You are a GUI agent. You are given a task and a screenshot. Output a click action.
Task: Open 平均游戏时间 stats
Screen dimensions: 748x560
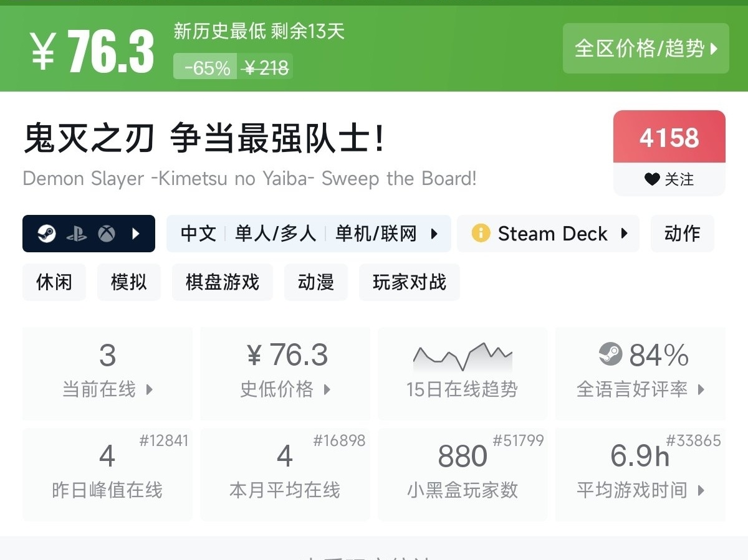pos(640,473)
